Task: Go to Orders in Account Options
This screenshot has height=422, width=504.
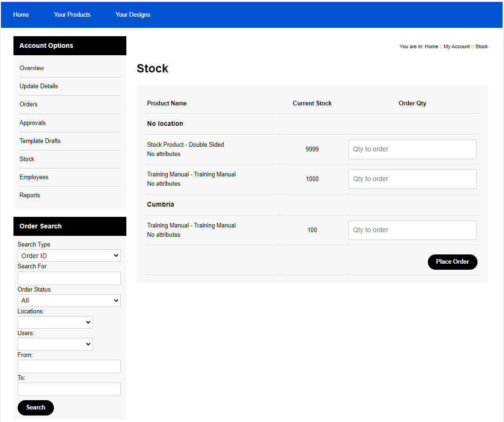Action: 28,104
